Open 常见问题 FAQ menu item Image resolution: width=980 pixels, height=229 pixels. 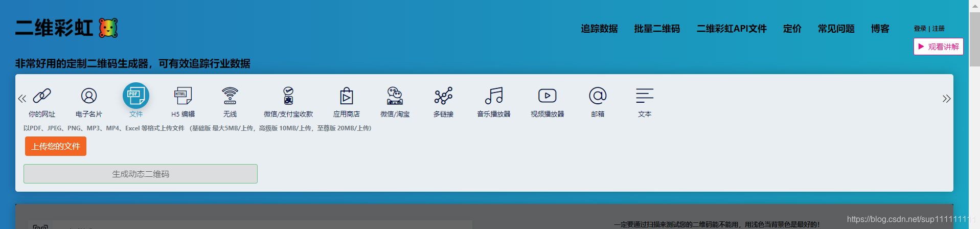(836, 29)
